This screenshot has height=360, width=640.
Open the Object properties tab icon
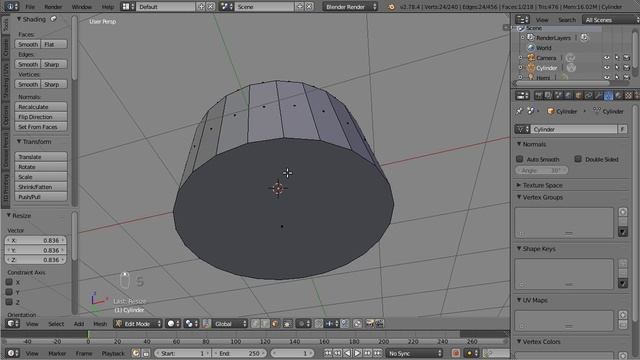click(x=578, y=96)
